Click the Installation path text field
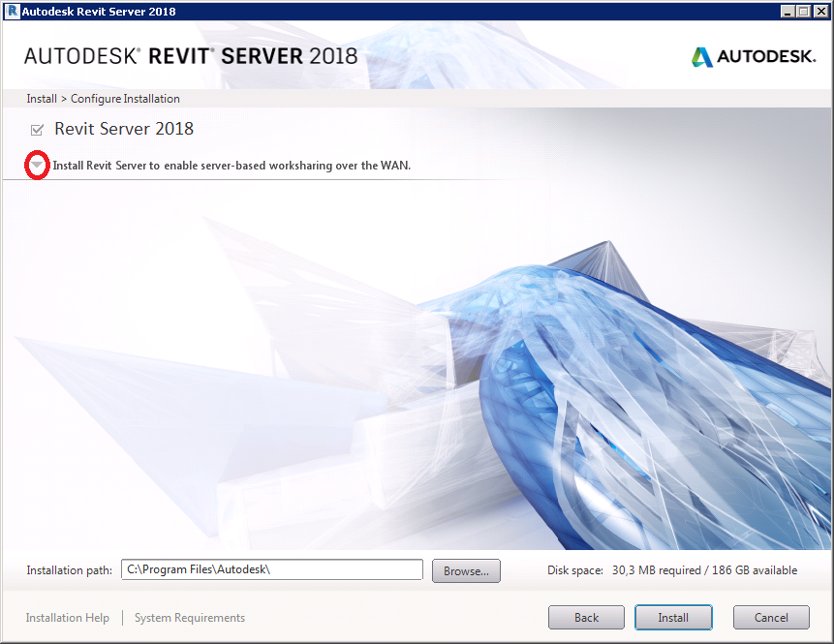Image resolution: width=834 pixels, height=644 pixels. (272, 569)
